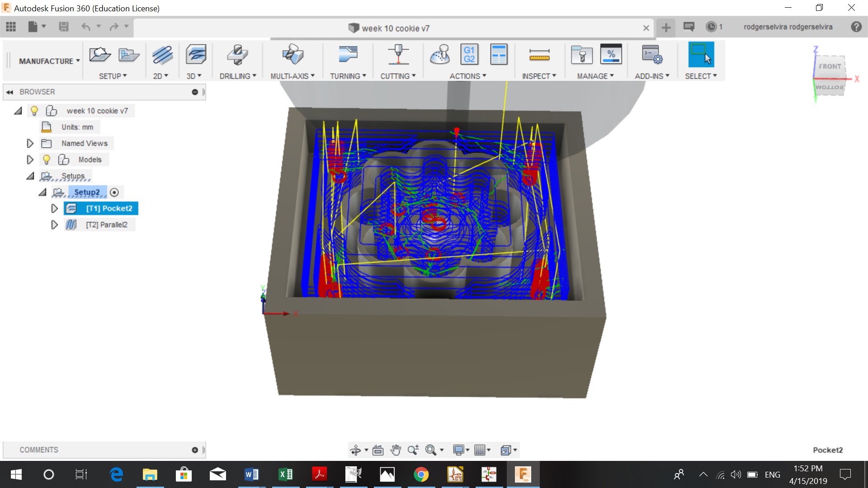This screenshot has height=488, width=868.
Task: Click the New Setup icon
Action: (100, 55)
